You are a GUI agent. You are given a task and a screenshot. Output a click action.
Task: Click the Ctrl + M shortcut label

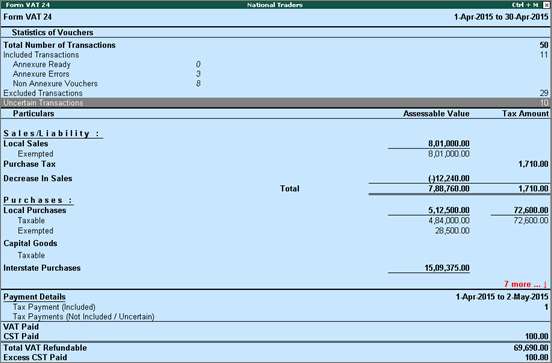point(525,5)
